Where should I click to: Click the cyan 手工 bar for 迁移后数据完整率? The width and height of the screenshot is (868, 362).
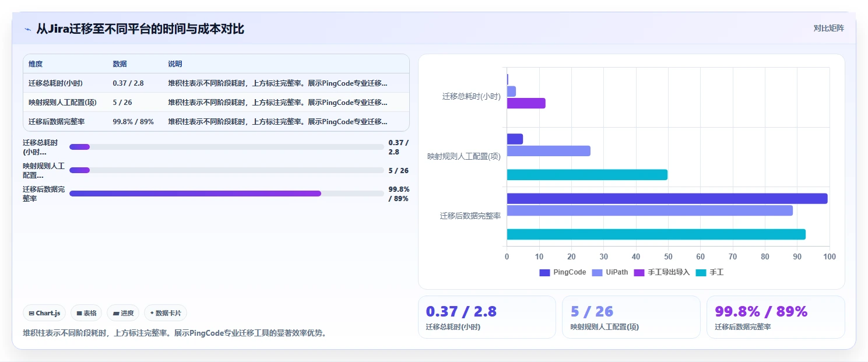pyautogui.click(x=656, y=234)
